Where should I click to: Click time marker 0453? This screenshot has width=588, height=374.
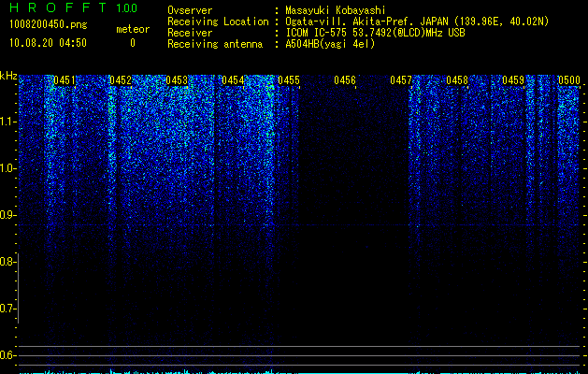point(177,80)
